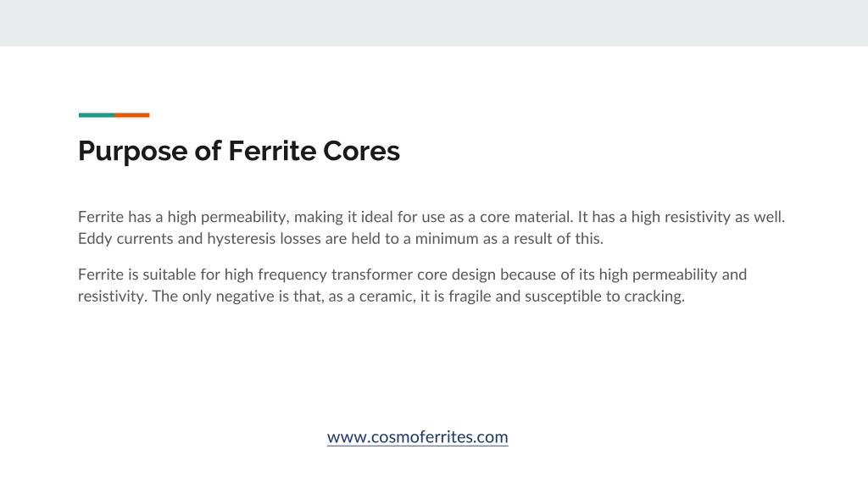Click the paragraph starting 'Ferrite has a high permeability'

tap(431, 227)
